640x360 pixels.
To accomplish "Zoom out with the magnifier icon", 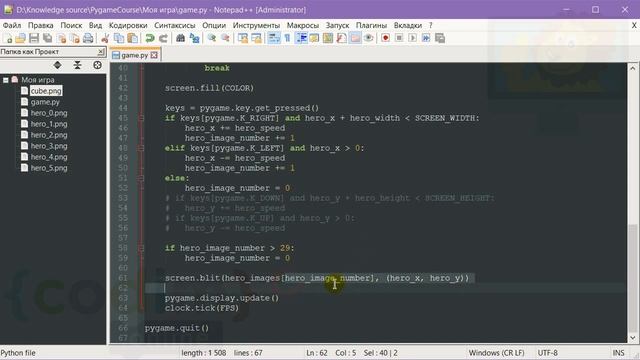I will tap(225, 38).
